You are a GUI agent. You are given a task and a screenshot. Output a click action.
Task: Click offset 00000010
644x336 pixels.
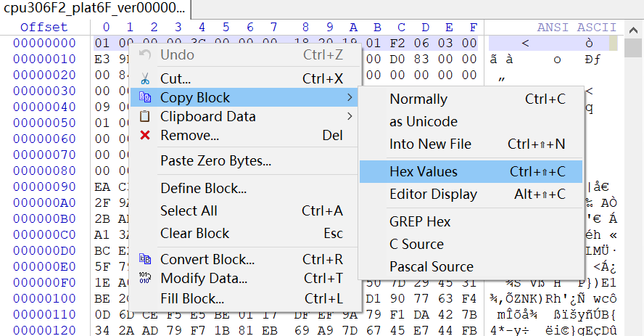(44, 60)
